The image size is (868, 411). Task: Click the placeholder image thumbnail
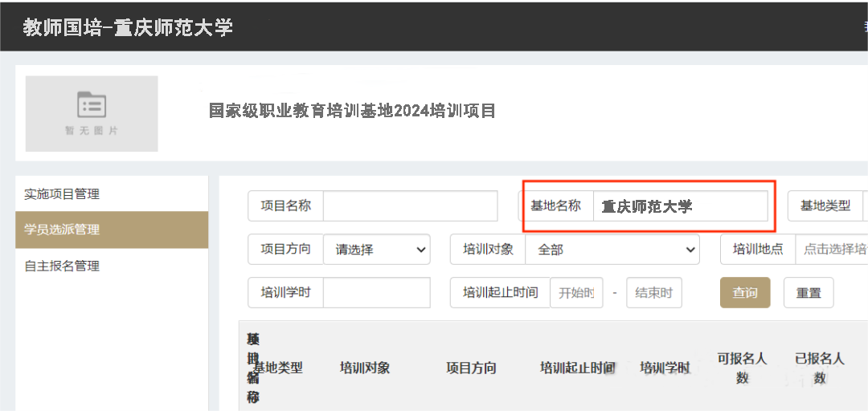(92, 113)
